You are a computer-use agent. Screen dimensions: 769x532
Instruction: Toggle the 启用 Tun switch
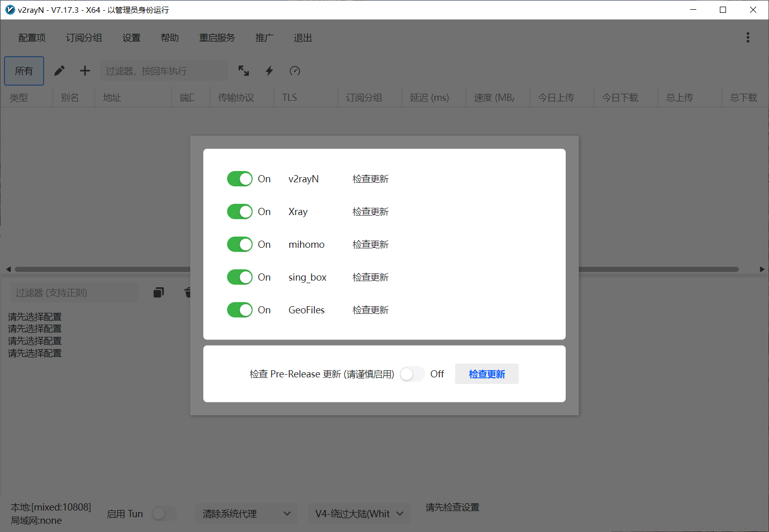click(x=164, y=514)
